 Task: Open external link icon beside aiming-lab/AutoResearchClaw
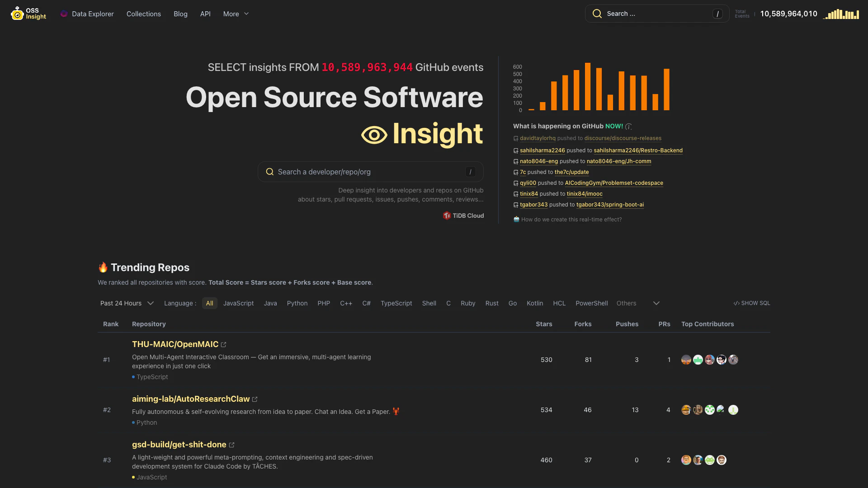click(255, 399)
